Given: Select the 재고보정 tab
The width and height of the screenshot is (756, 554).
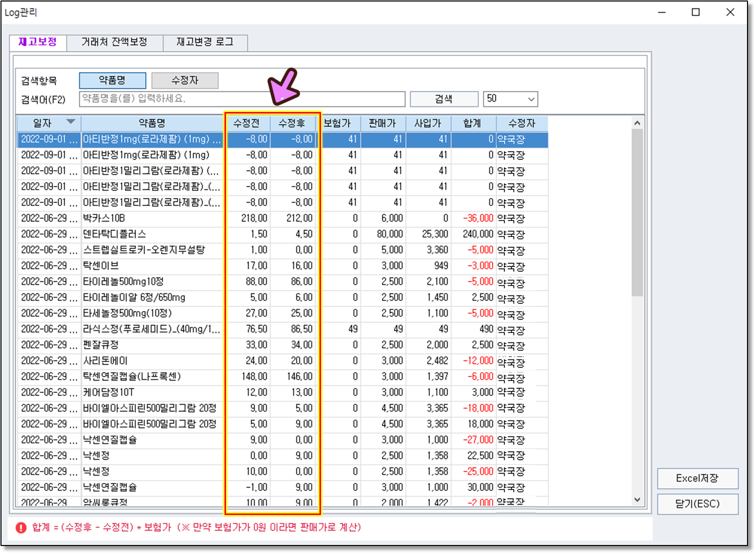Looking at the screenshot, I should [x=37, y=42].
